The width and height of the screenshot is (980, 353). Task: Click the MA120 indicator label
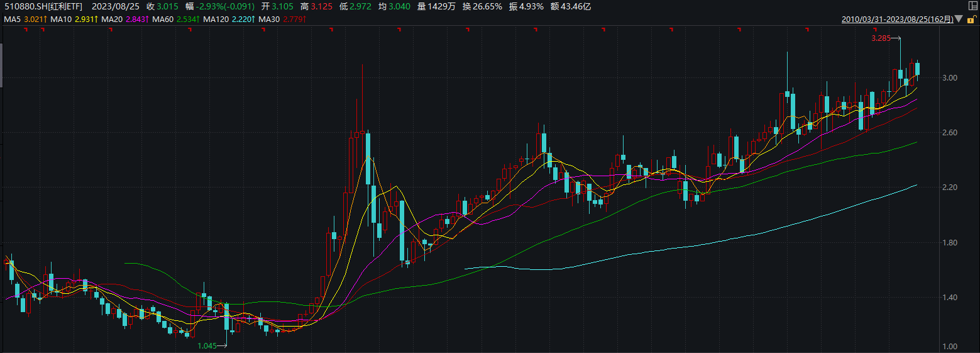[215, 20]
